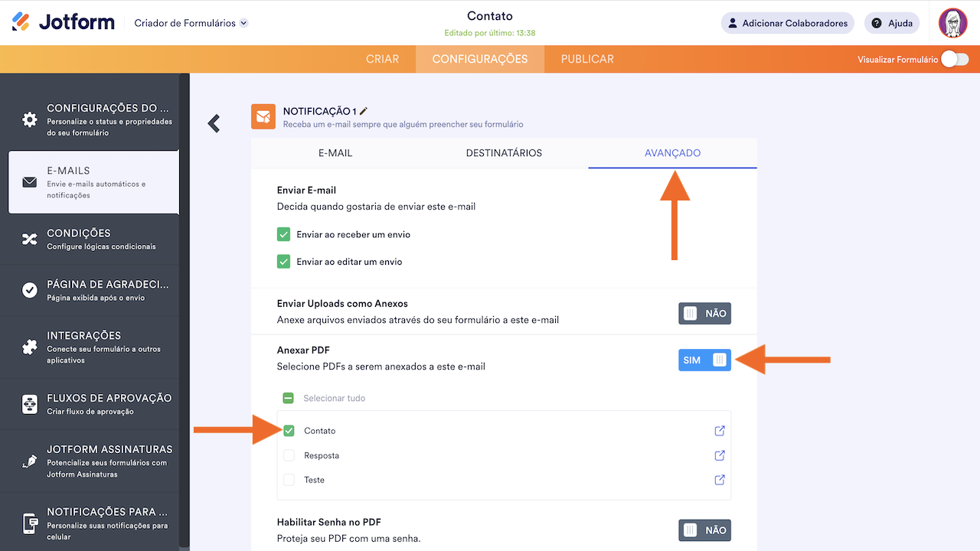Enable the Habilitar Senha no PDF toggle
This screenshot has height=551, width=980.
click(704, 530)
